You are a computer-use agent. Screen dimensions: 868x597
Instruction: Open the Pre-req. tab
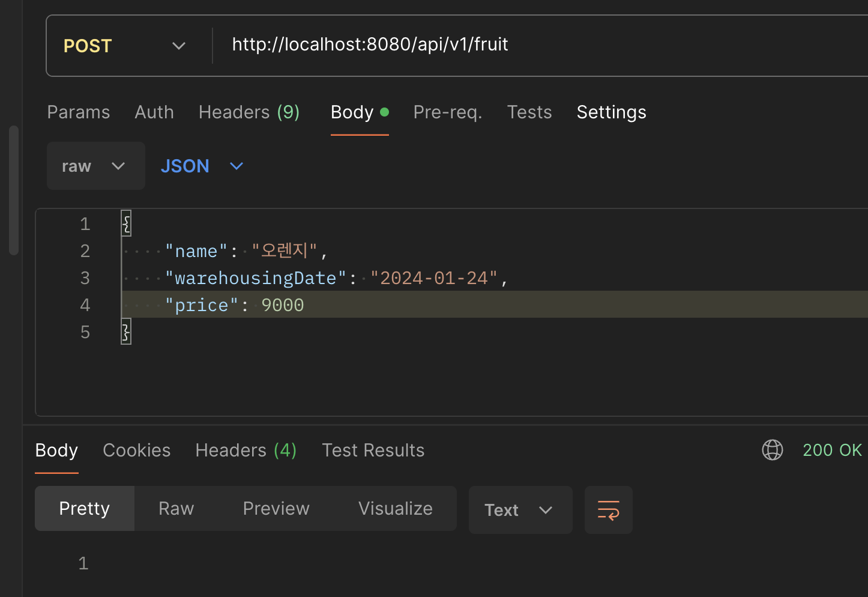coord(447,112)
